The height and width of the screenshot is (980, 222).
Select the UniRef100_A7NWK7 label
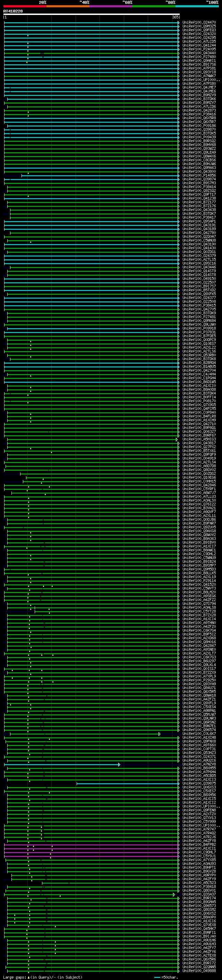click(199, 76)
